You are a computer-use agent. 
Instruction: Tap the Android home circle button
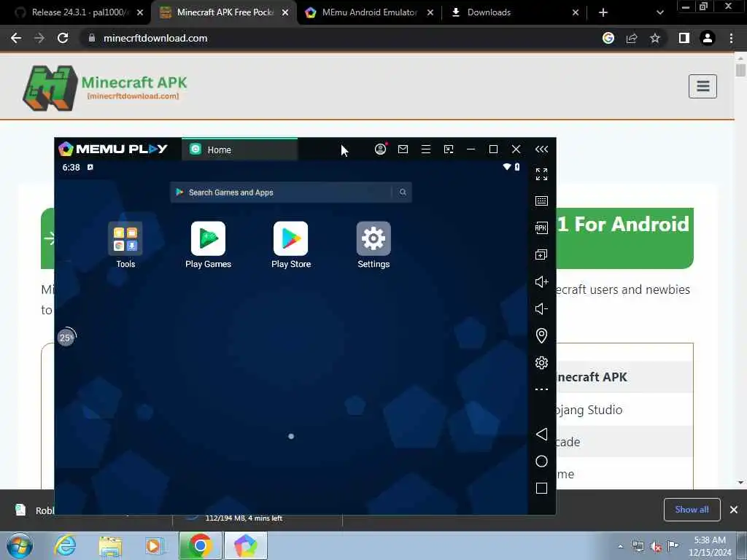coord(541,461)
